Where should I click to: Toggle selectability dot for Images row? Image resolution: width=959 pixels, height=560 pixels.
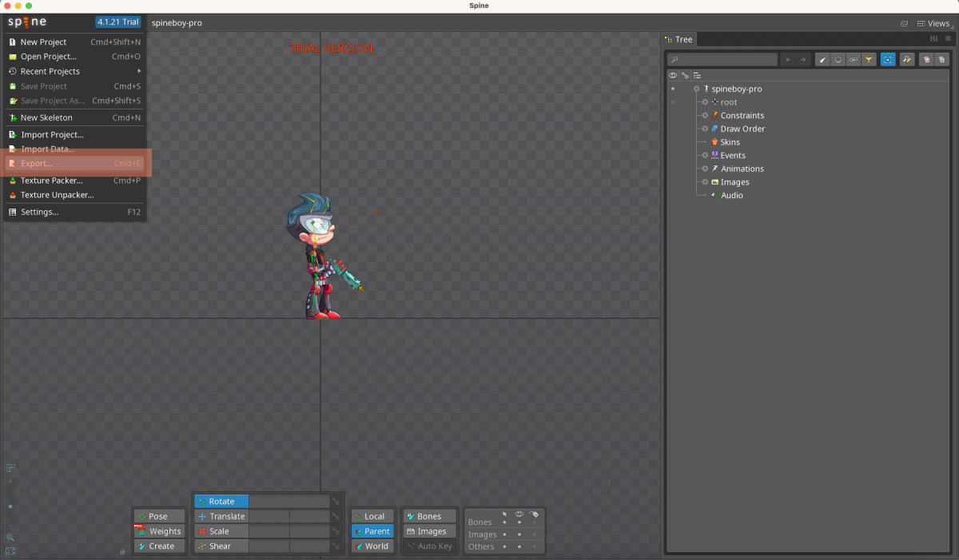pos(504,534)
